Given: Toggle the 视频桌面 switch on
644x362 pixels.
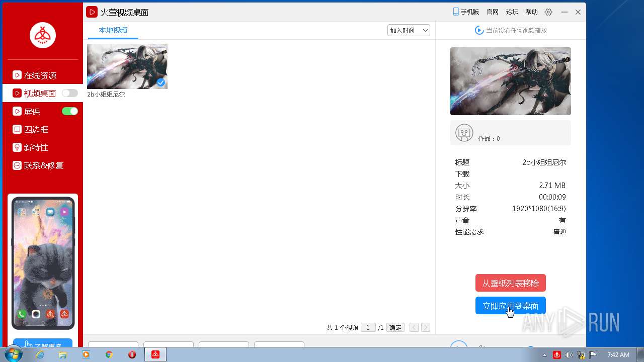Looking at the screenshot, I should click(70, 93).
